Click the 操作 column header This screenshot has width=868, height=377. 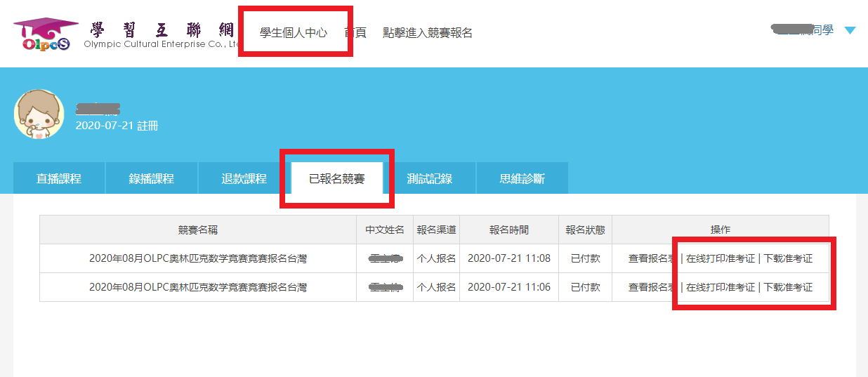(721, 230)
